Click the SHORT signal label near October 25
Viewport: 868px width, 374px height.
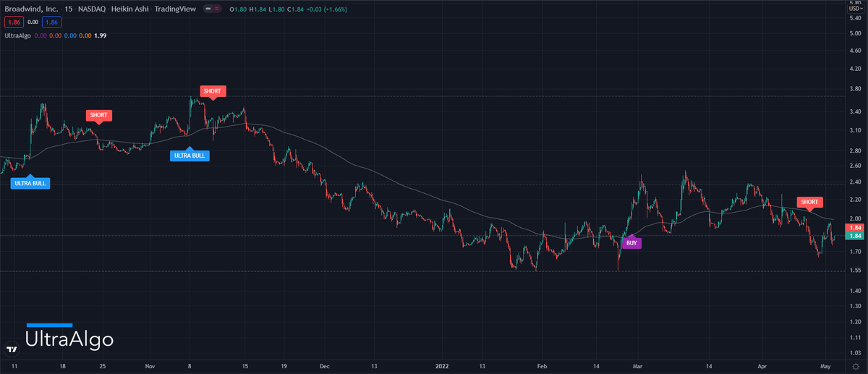point(99,115)
